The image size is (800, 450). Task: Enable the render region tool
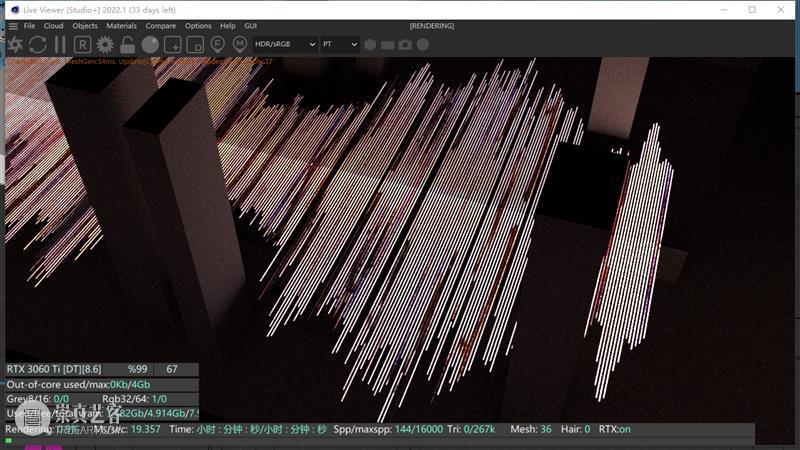(x=173, y=45)
